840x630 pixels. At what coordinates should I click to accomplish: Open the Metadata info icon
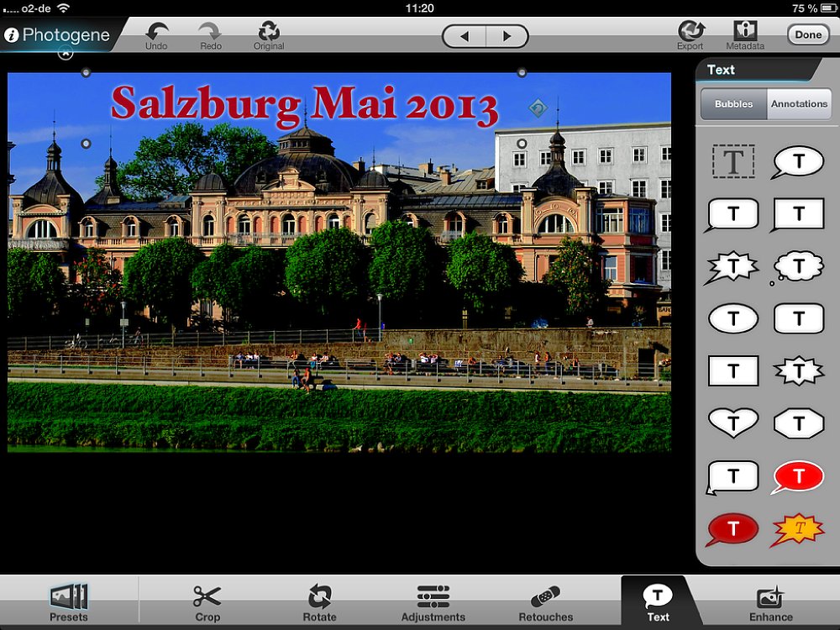pos(745,31)
